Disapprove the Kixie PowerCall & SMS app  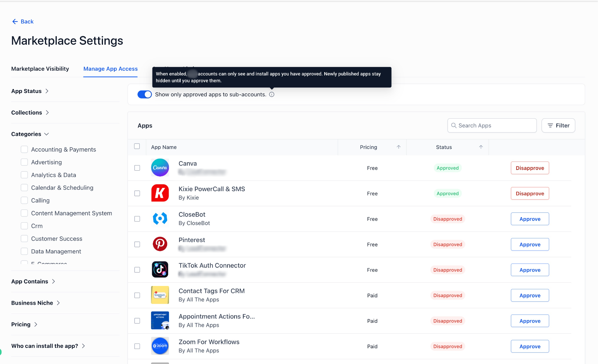point(530,193)
